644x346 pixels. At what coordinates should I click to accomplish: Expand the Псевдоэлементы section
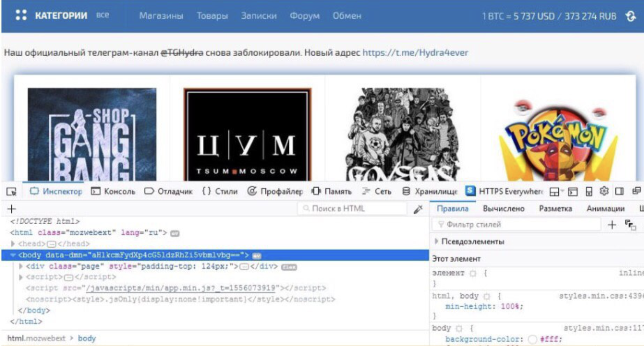point(436,241)
